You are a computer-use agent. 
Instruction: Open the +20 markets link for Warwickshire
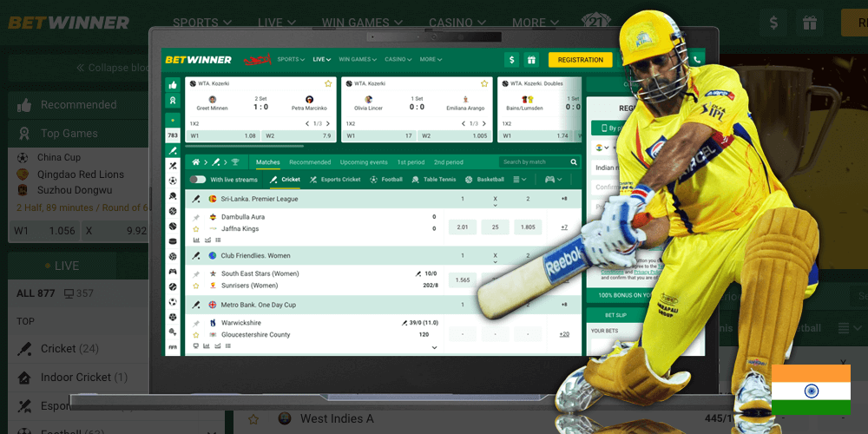pyautogui.click(x=564, y=334)
